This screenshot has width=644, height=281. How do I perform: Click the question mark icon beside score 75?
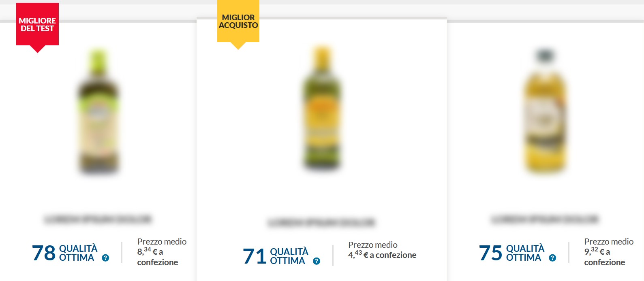pyautogui.click(x=552, y=258)
